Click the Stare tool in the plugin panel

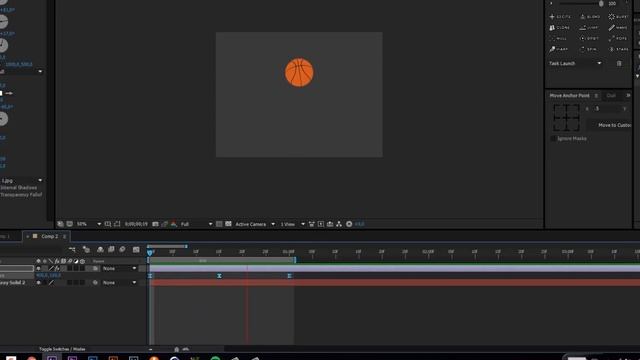619,49
